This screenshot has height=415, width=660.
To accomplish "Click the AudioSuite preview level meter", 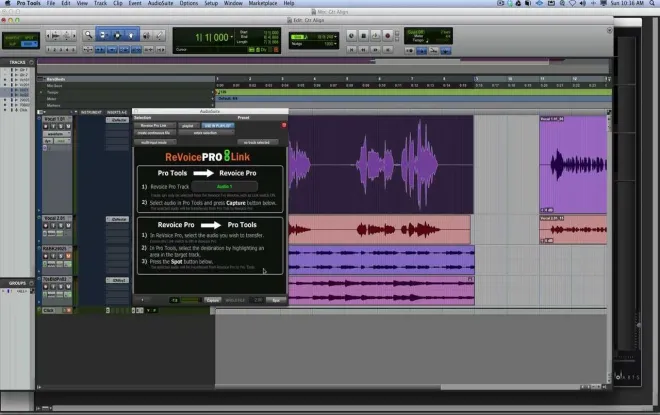I will 192,300.
